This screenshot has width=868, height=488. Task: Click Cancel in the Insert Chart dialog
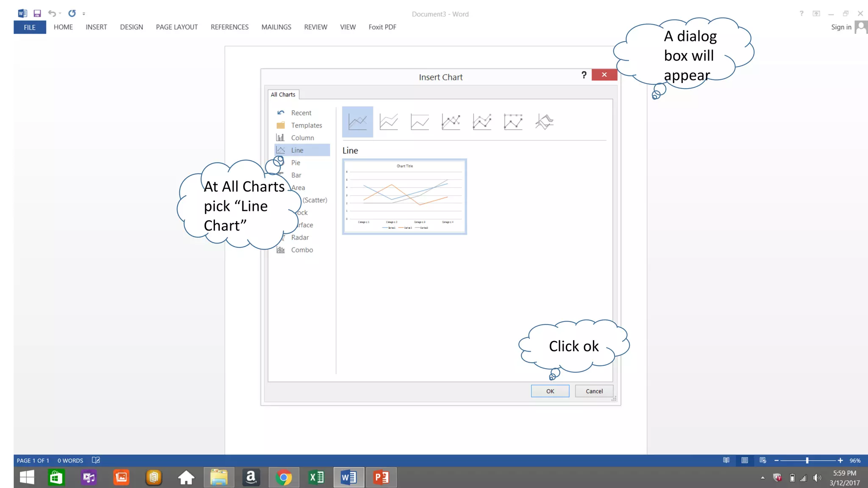point(594,391)
